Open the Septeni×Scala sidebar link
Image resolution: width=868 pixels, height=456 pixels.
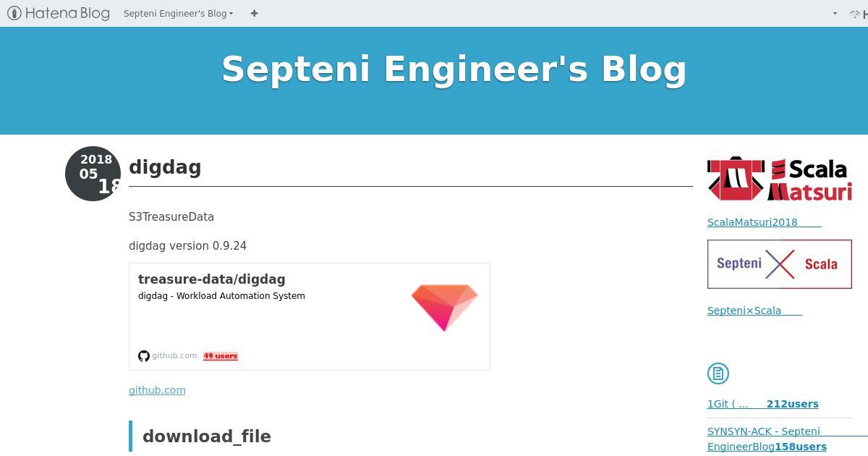tap(754, 311)
